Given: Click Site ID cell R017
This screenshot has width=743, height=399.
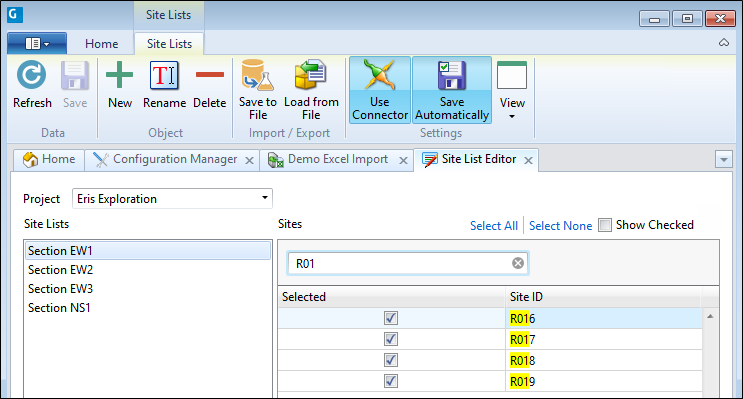Looking at the screenshot, I should pyautogui.click(x=604, y=339).
